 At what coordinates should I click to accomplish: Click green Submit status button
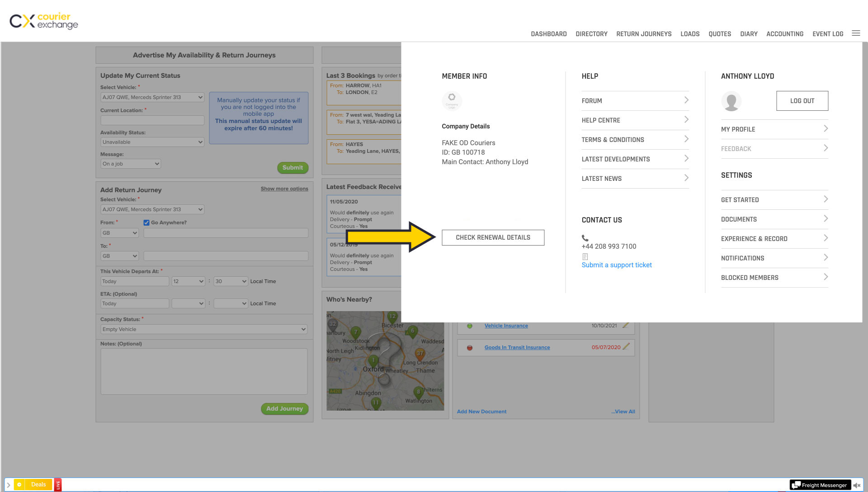pyautogui.click(x=292, y=168)
